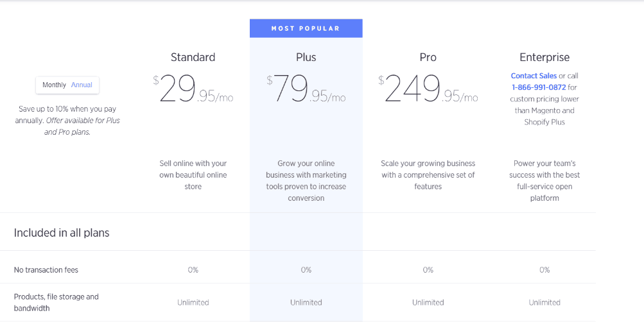Click Unlimited under the Enterprise plan
The width and height of the screenshot is (644, 322).
544,302
